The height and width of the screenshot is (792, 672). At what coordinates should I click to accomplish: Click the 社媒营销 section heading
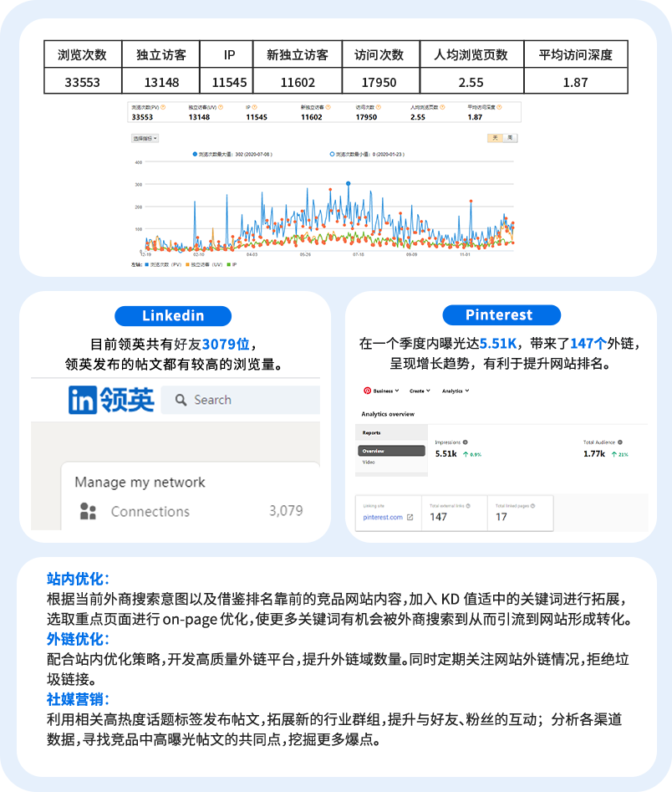pos(78,699)
